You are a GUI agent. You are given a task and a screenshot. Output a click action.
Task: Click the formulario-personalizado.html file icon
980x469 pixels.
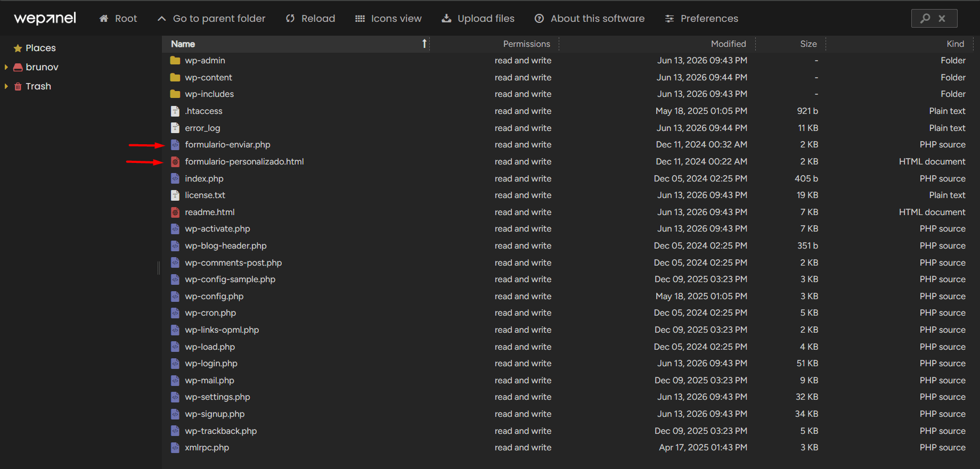(175, 161)
